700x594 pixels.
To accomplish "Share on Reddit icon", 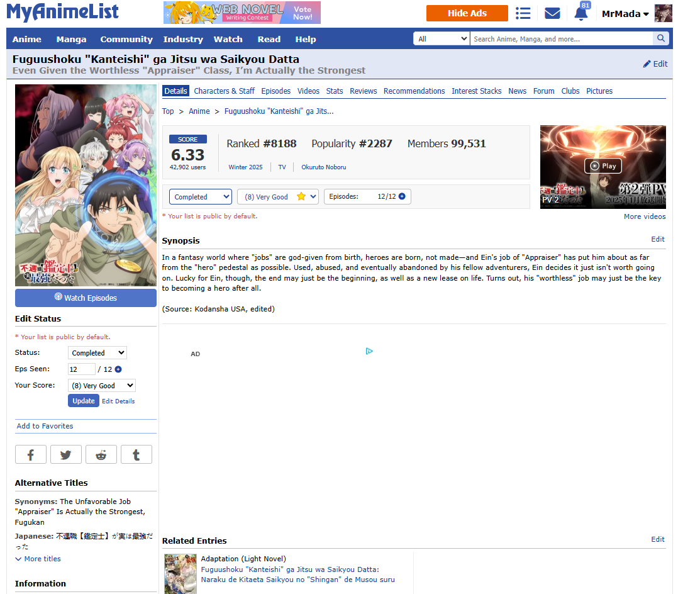I will pos(101,455).
